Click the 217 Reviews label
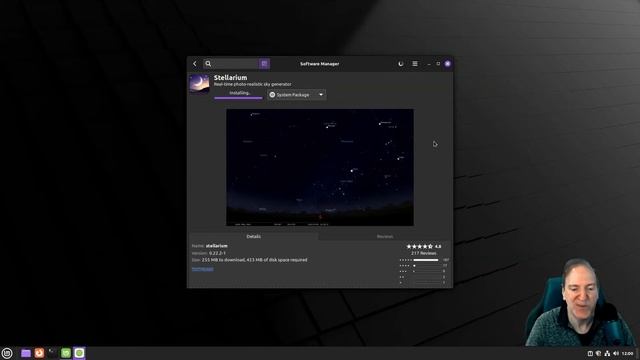The width and height of the screenshot is (640, 360). (424, 253)
